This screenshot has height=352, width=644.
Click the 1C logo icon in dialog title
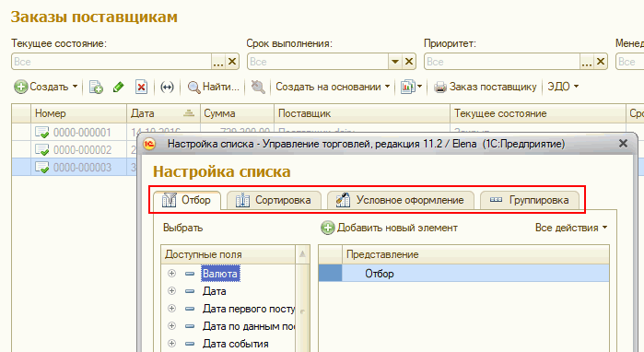click(149, 144)
